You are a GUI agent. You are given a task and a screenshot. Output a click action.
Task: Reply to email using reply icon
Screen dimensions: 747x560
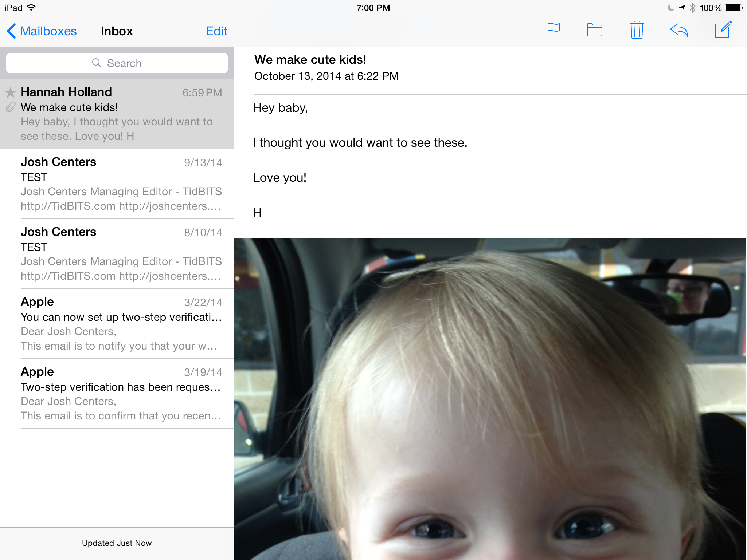tap(679, 30)
